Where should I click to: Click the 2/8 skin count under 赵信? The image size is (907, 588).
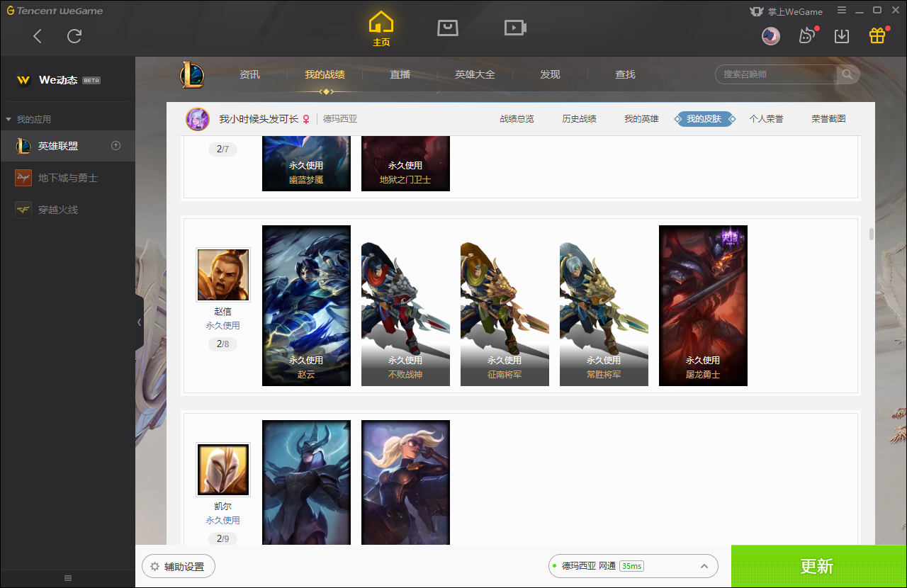pos(222,344)
